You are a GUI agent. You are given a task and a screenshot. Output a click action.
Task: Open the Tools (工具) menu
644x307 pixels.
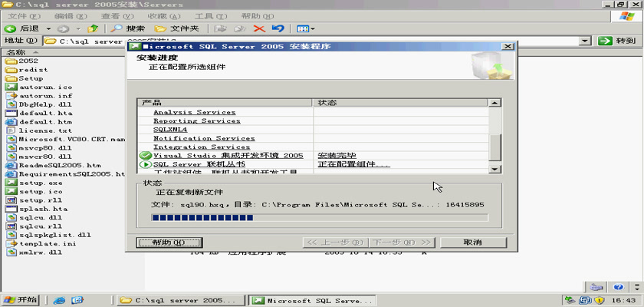click(211, 16)
